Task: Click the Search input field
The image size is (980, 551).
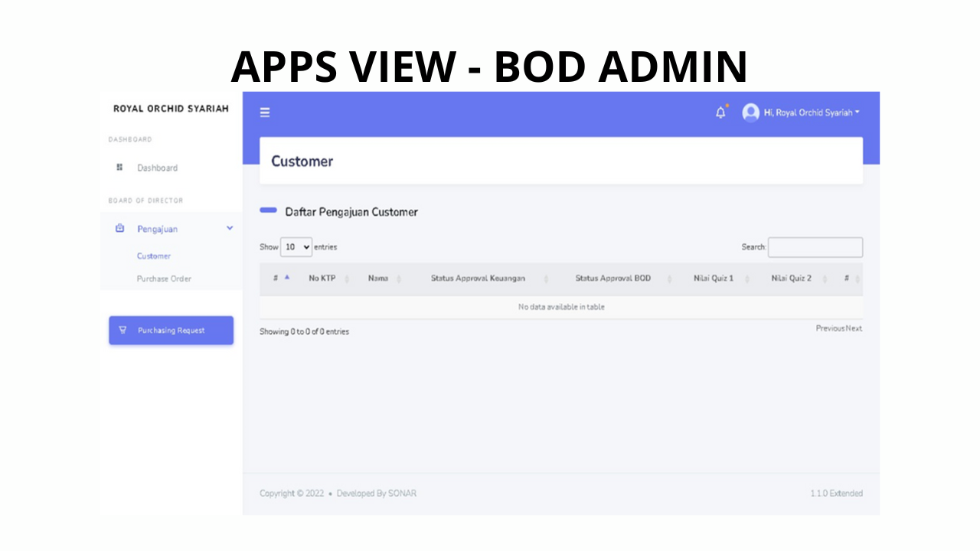Action: pos(815,247)
